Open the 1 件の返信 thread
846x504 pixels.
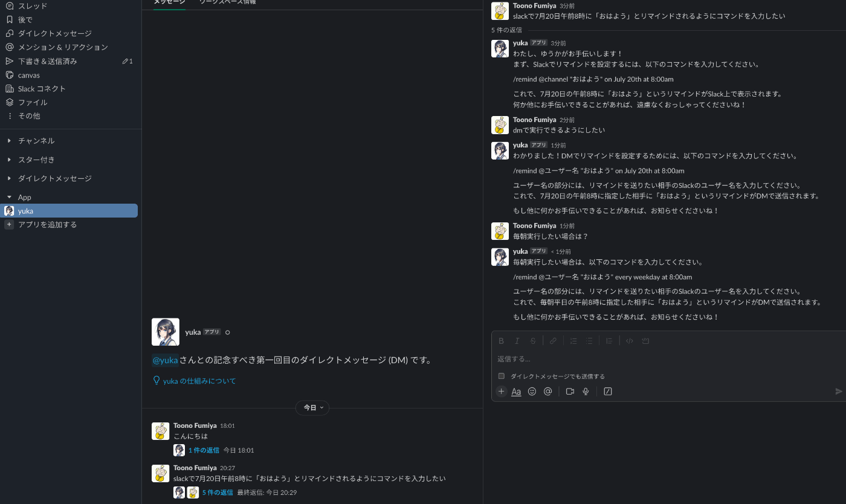204,450
